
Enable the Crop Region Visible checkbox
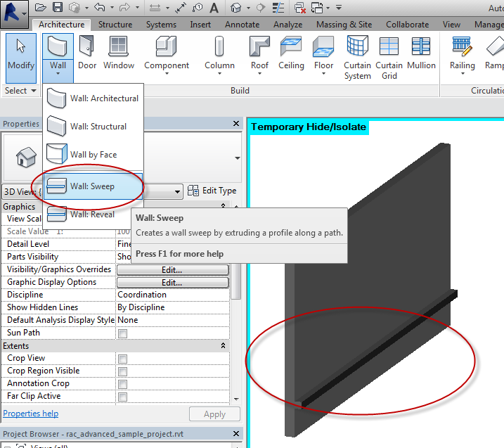[x=122, y=371]
